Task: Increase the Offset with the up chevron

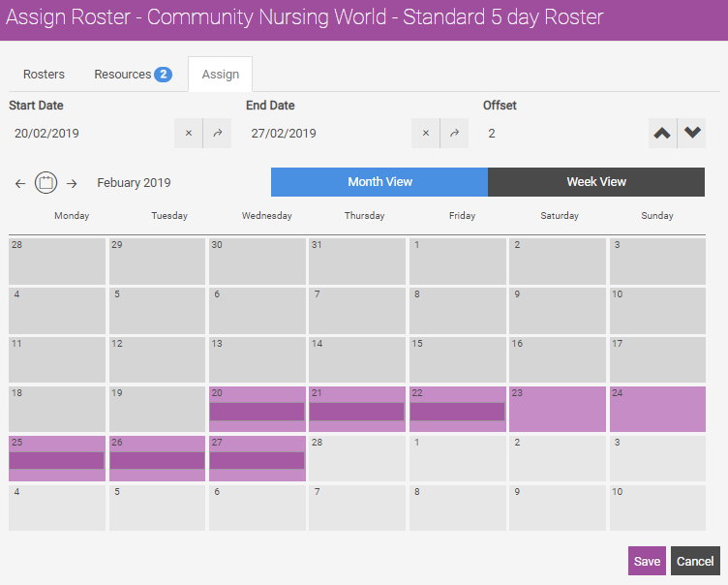Action: point(662,134)
